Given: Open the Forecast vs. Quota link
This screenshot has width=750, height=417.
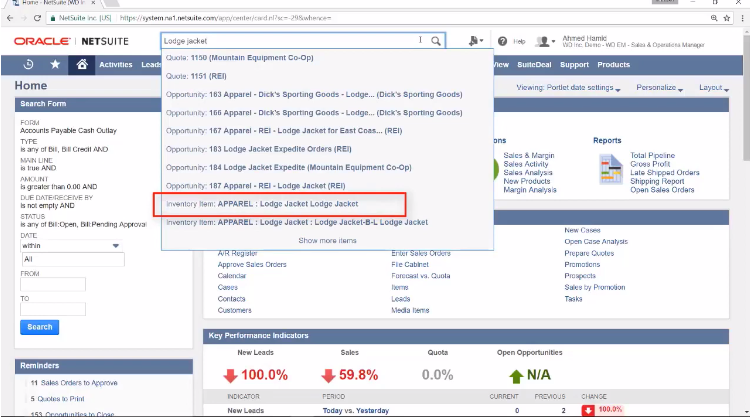Looking at the screenshot, I should [421, 276].
